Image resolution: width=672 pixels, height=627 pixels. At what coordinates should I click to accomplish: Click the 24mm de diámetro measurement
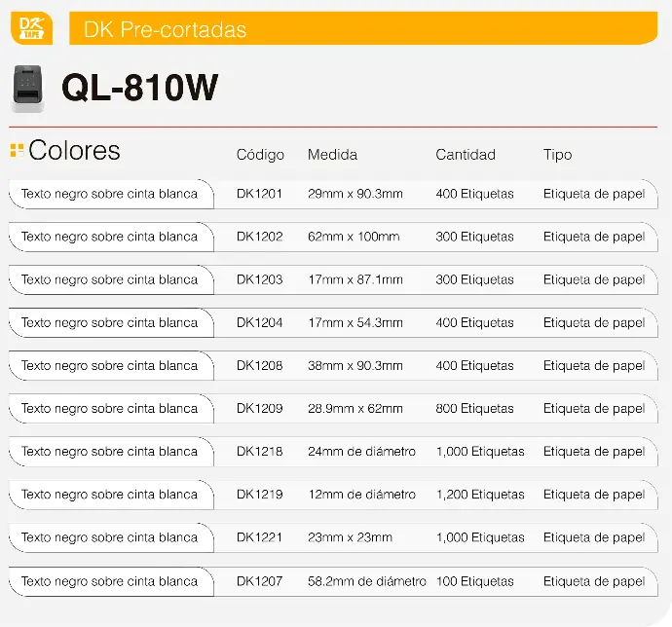[361, 451]
